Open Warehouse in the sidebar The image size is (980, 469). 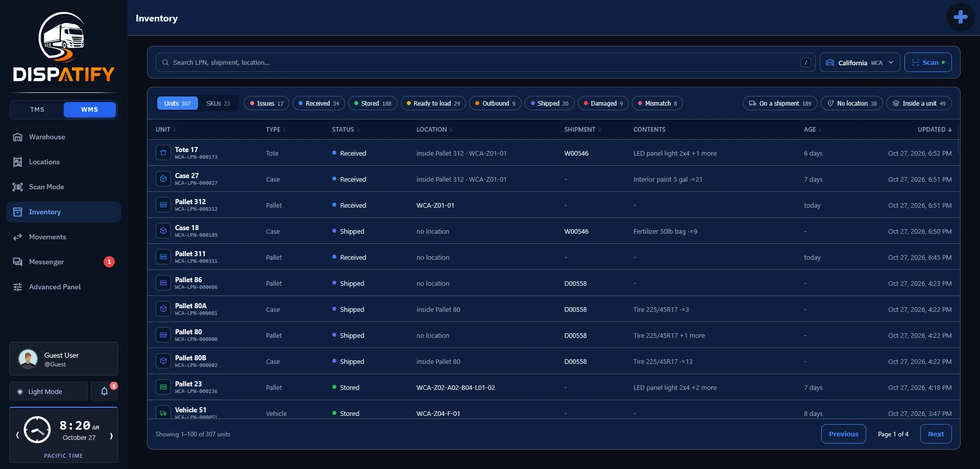pos(63,137)
